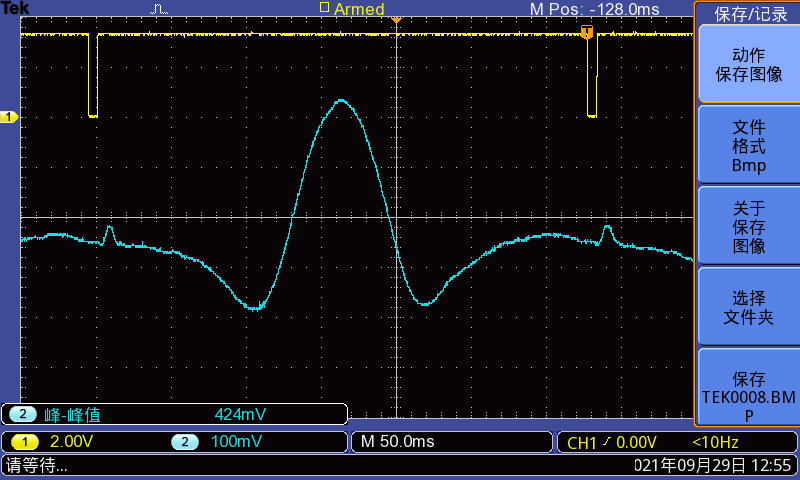Screen dimensions: 800x480
Task: Open the 关于保存图像 help item
Action: (748, 226)
